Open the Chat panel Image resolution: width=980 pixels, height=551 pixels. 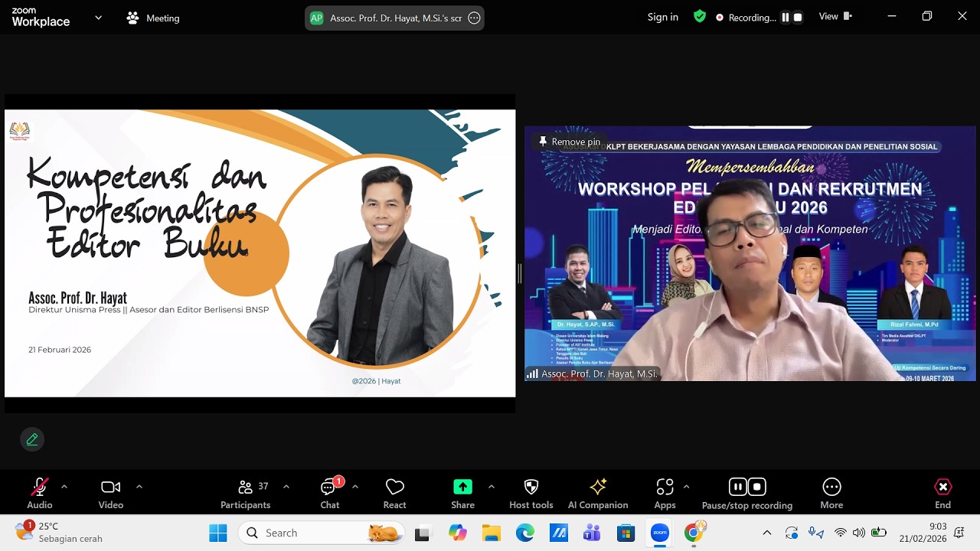coord(330,493)
